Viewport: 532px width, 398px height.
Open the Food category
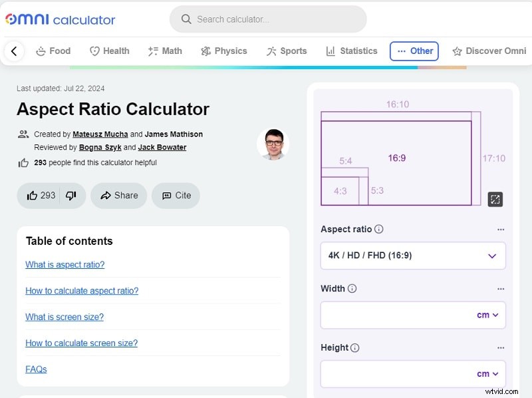click(x=53, y=51)
